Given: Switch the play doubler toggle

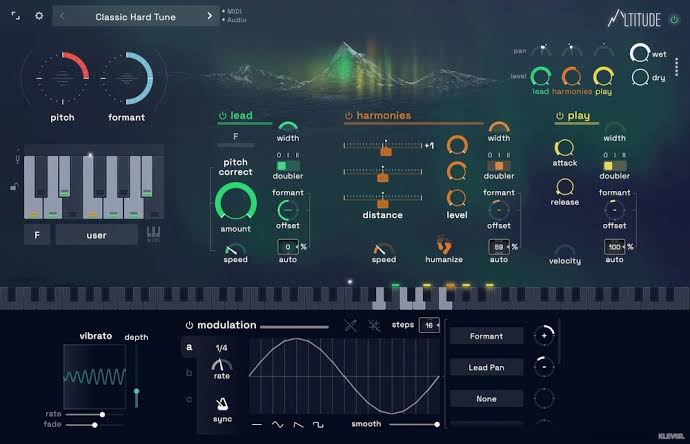Looking at the screenshot, I should pyautogui.click(x=614, y=166).
